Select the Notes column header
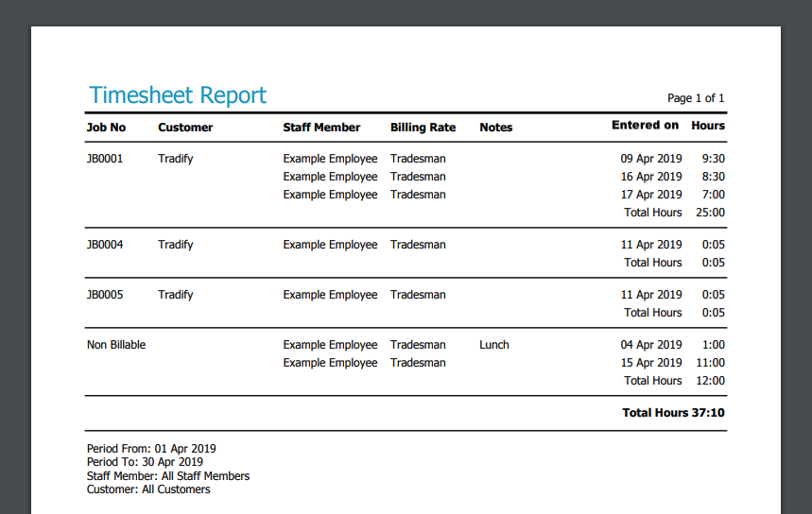The width and height of the screenshot is (812, 514). click(x=495, y=128)
